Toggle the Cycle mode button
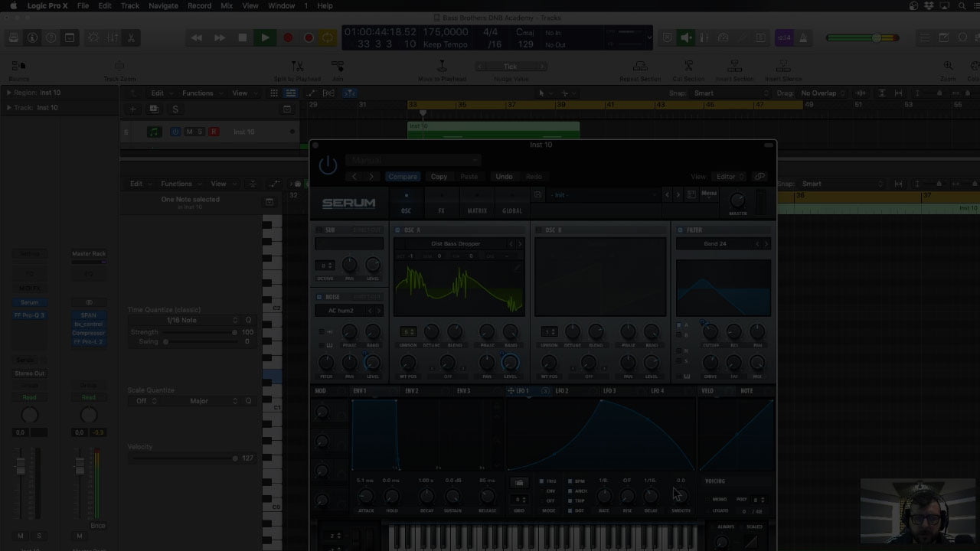980x551 pixels. [x=328, y=37]
